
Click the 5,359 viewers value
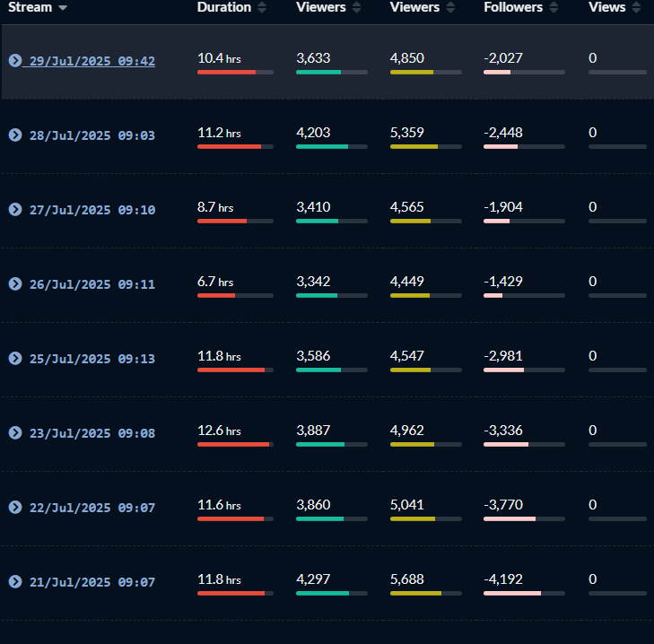(x=407, y=133)
